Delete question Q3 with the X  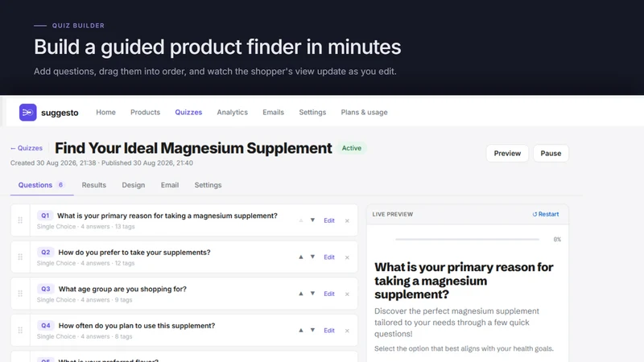point(347,294)
